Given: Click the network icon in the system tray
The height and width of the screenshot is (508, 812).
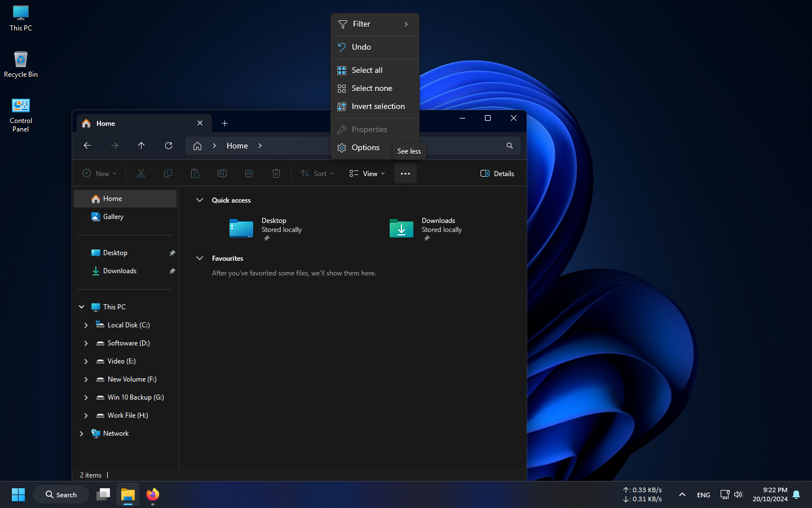Looking at the screenshot, I should 725,494.
